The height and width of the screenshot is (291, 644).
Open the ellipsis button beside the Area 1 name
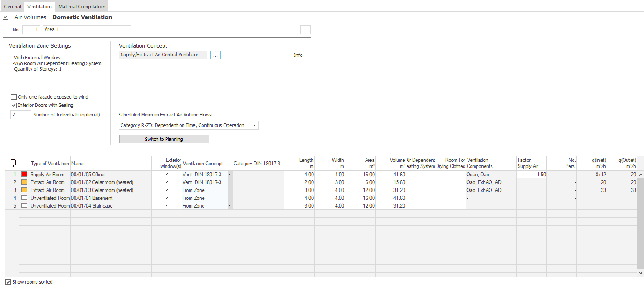(x=305, y=30)
